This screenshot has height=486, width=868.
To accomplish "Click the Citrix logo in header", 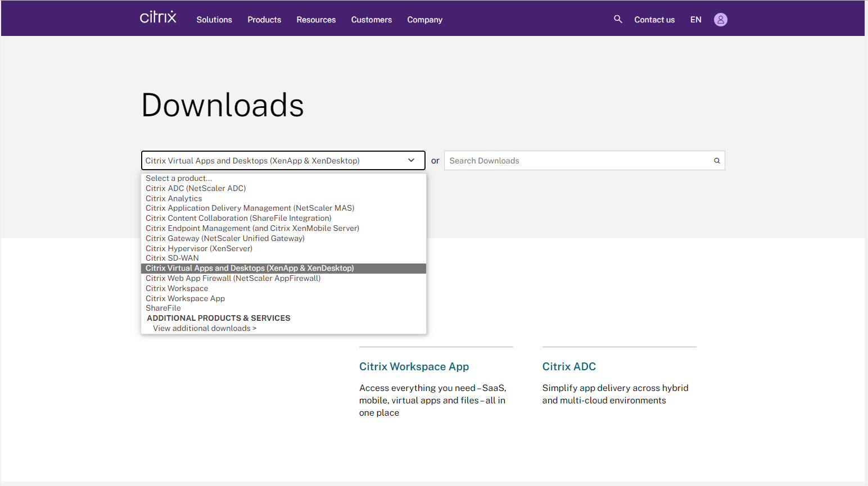I will coord(158,18).
